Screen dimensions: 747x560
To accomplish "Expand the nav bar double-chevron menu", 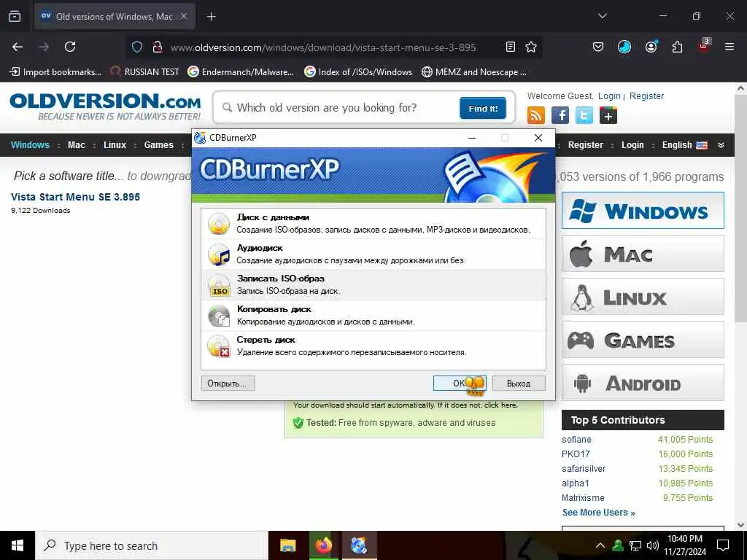I will coord(721,145).
